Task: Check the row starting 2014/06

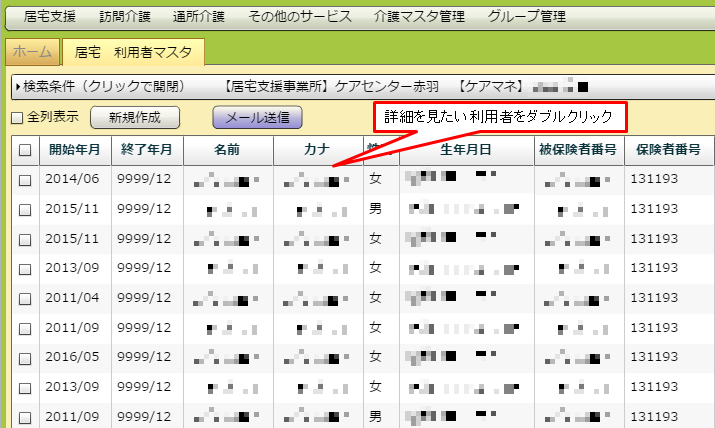Action: coord(25,181)
